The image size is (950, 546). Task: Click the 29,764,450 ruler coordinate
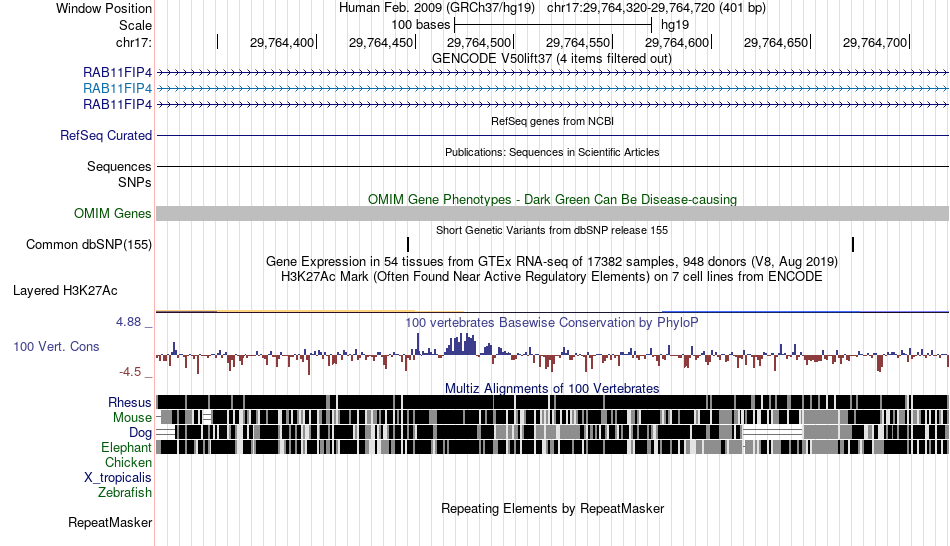[x=381, y=42]
